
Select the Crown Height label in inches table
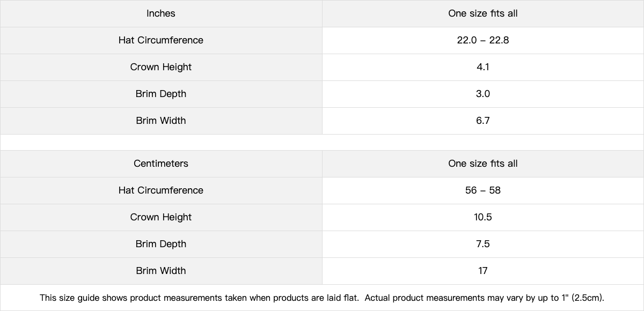click(x=161, y=67)
